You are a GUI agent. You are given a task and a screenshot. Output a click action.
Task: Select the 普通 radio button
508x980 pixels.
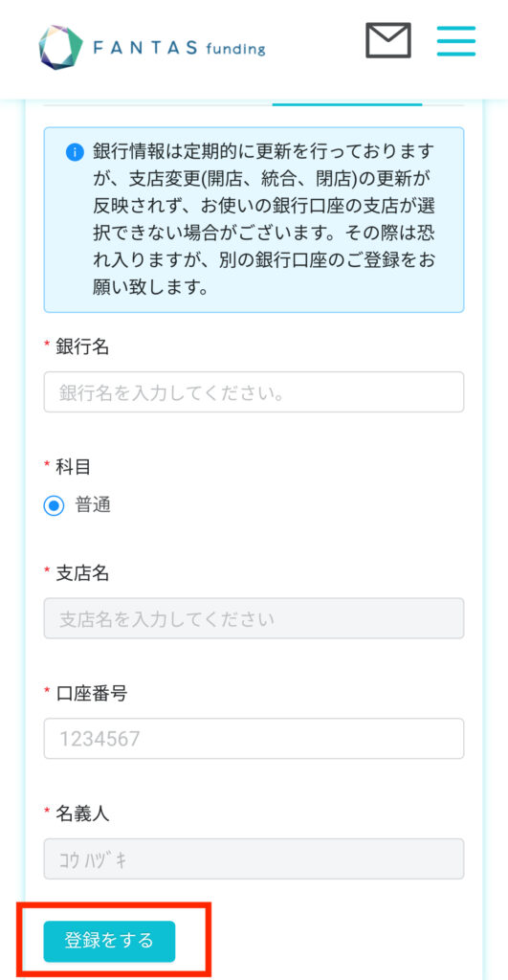[x=54, y=505]
